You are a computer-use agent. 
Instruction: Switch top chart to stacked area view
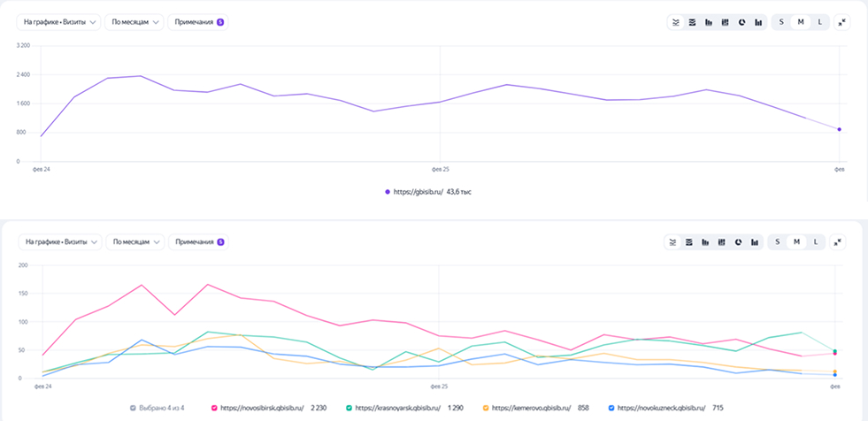point(691,22)
